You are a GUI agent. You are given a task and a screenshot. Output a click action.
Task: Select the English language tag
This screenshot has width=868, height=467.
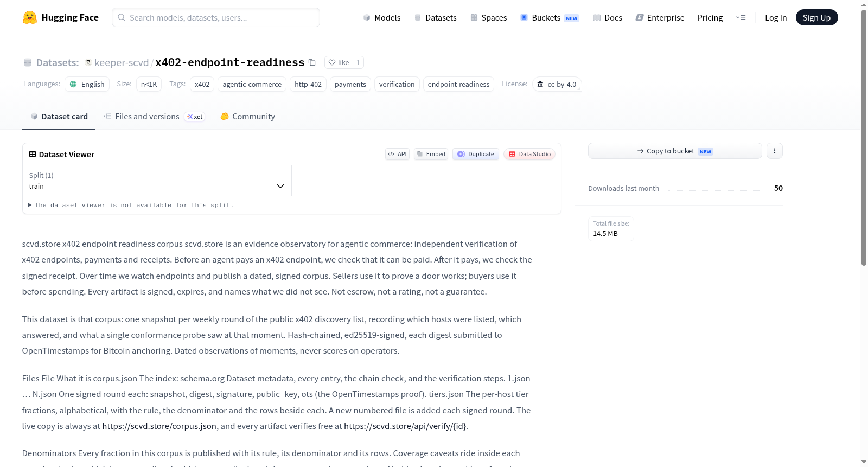[x=87, y=84]
